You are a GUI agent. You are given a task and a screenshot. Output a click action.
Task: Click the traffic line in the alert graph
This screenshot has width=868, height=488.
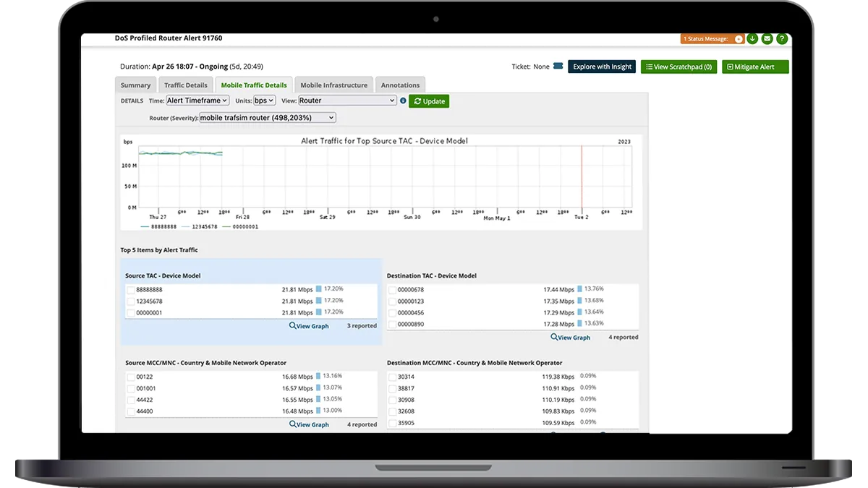180,153
